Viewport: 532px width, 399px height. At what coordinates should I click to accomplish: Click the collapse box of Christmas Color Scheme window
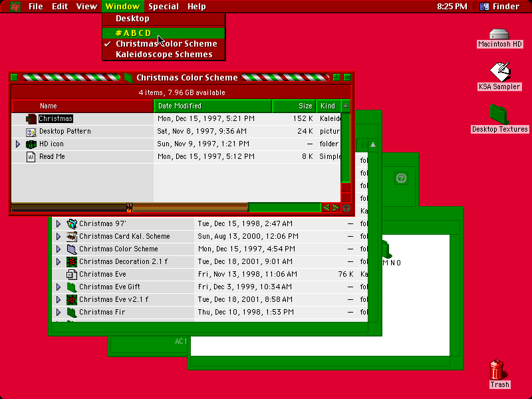(x=347, y=77)
